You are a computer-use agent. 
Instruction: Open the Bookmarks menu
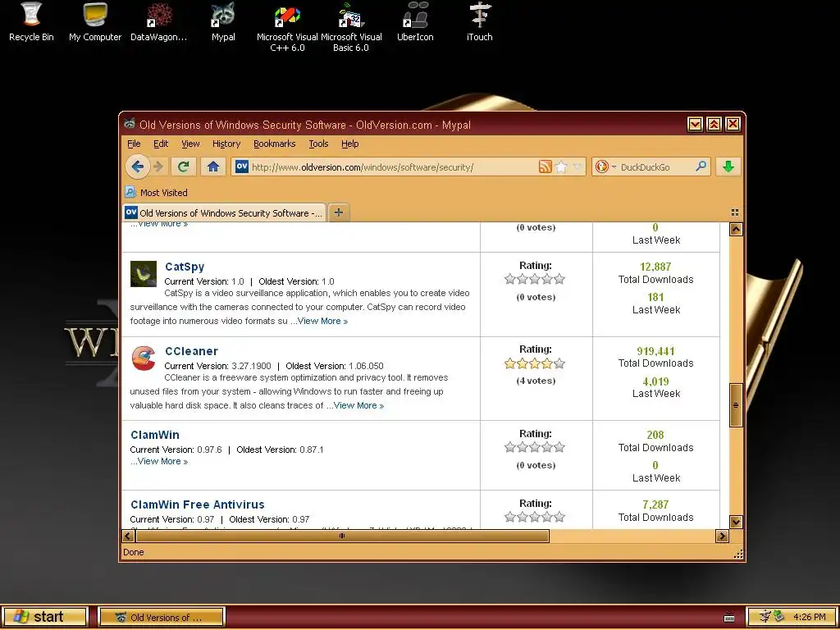[274, 144]
